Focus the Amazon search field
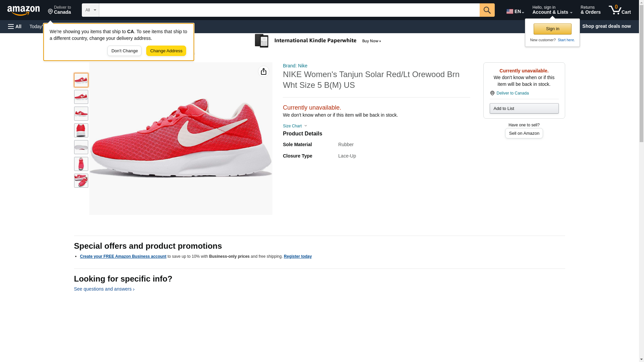The width and height of the screenshot is (644, 362). click(x=289, y=10)
